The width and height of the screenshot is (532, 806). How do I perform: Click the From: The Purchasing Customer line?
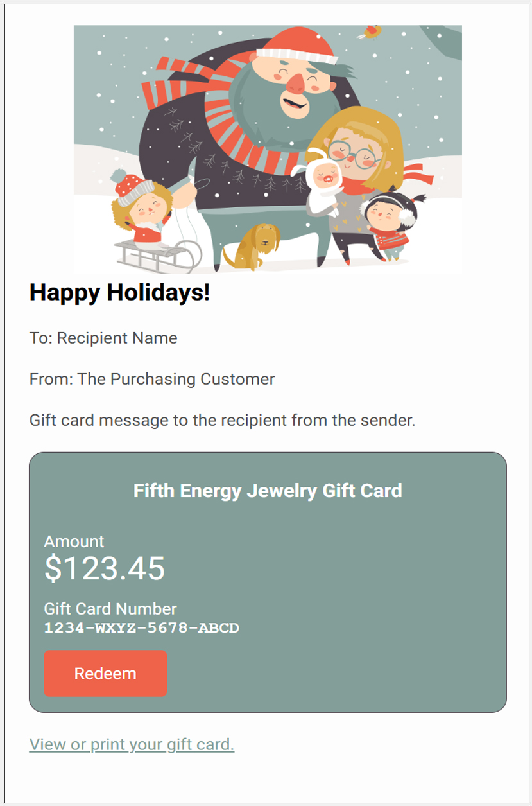pos(152,379)
